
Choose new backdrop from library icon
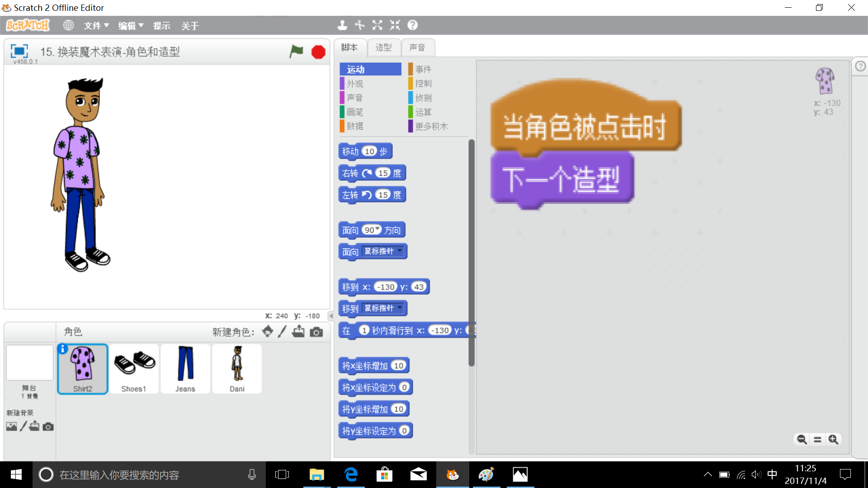click(12, 426)
